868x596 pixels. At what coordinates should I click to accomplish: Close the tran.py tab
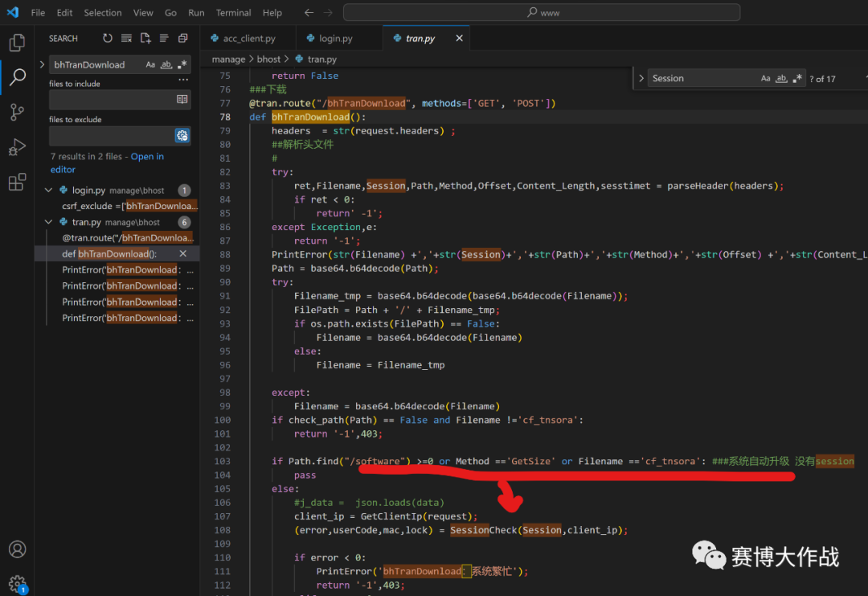(x=459, y=39)
